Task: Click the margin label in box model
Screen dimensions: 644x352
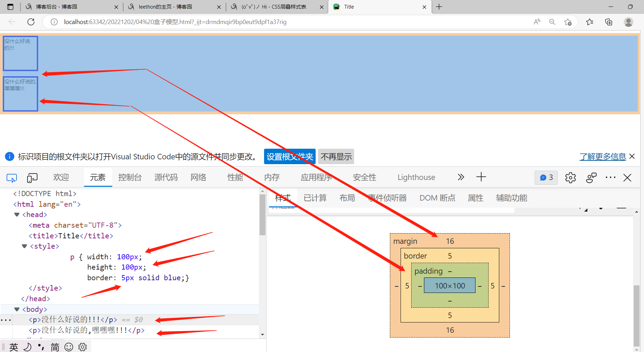Action: coord(405,241)
